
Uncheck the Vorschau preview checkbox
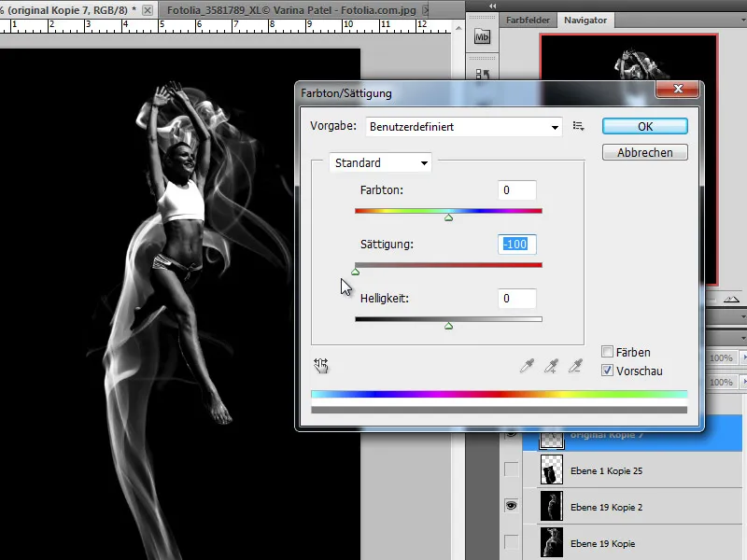pyautogui.click(x=607, y=370)
